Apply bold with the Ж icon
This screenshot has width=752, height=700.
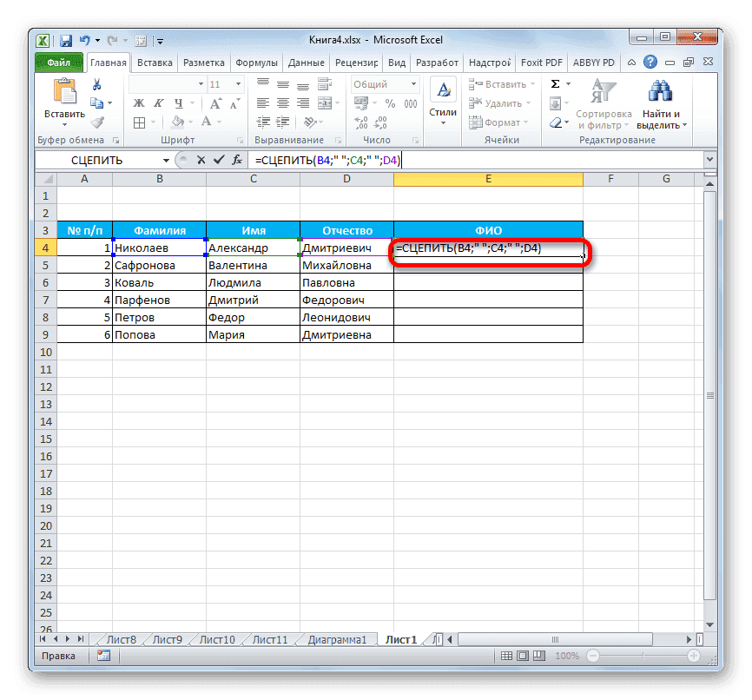click(x=138, y=102)
